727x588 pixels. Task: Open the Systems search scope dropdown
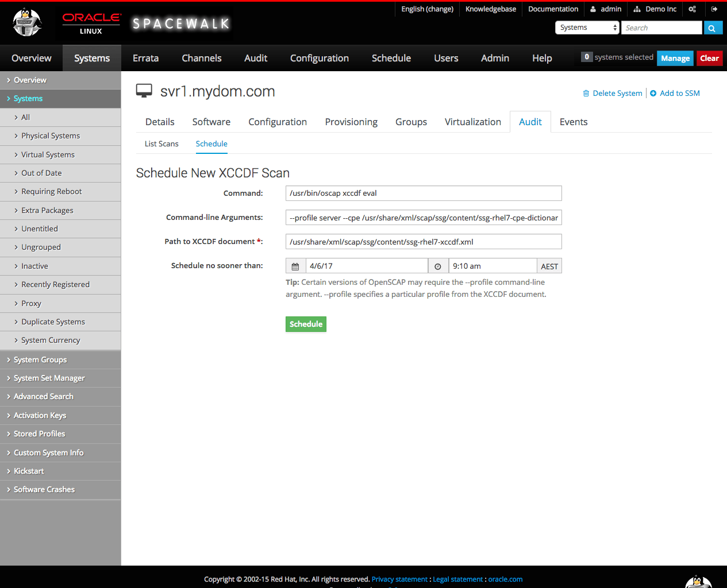[x=587, y=28]
